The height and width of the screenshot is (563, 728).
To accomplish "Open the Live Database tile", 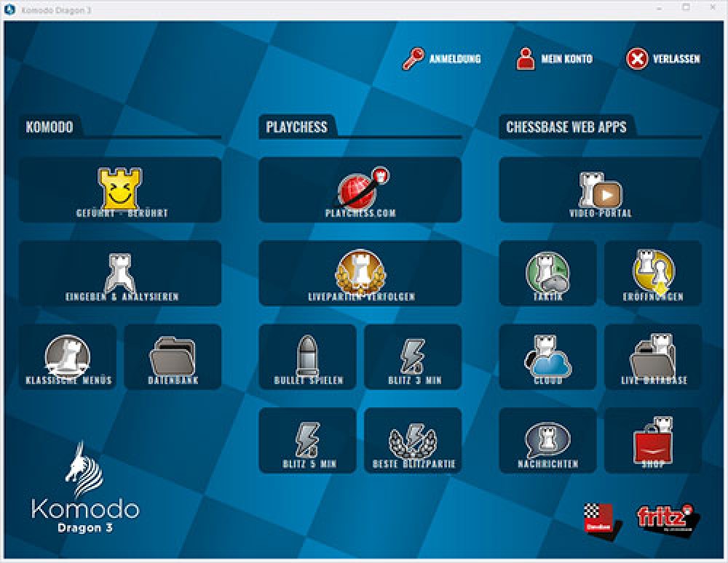I will [x=653, y=357].
